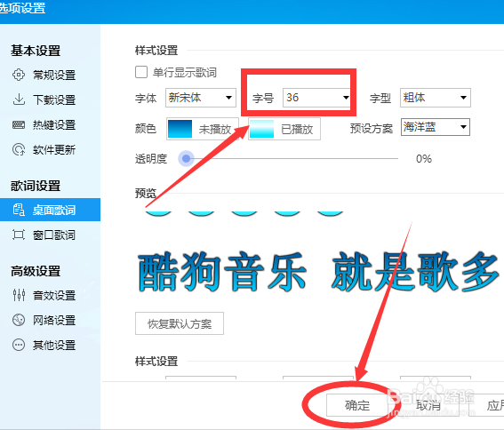Screen dimensions: 504x430
Task: Open 其他设置 page
Action: coord(54,346)
